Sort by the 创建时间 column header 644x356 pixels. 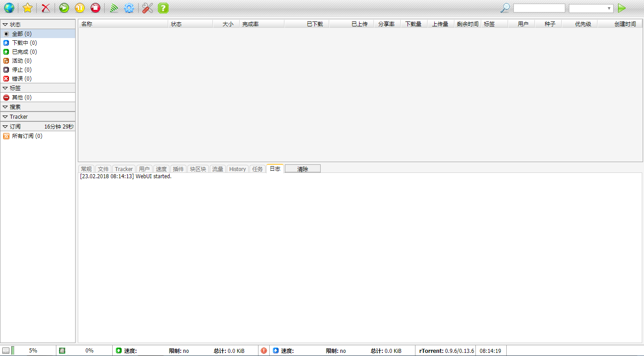(x=620, y=24)
